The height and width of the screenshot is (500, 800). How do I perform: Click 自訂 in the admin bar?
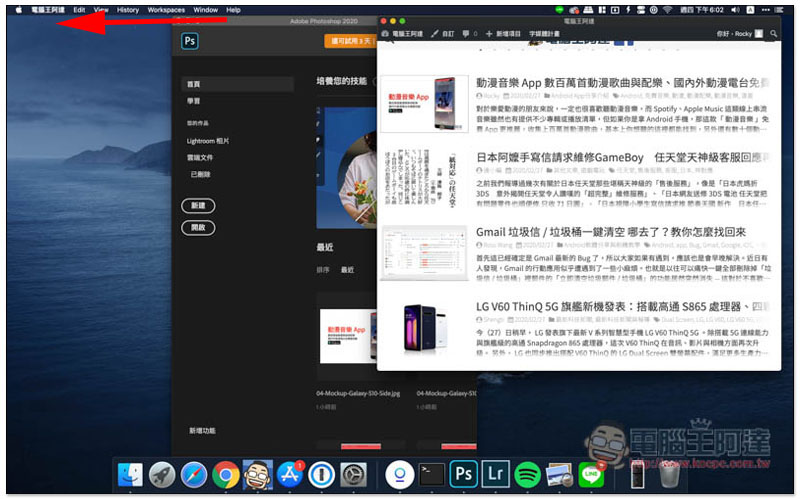[442, 34]
